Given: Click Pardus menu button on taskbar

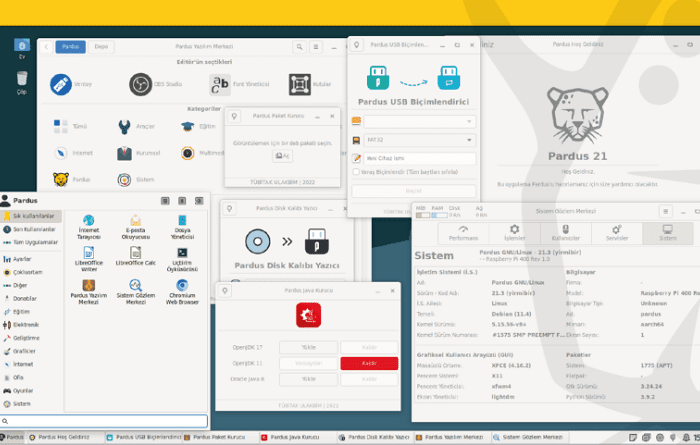Looking at the screenshot, I should pos(12,437).
